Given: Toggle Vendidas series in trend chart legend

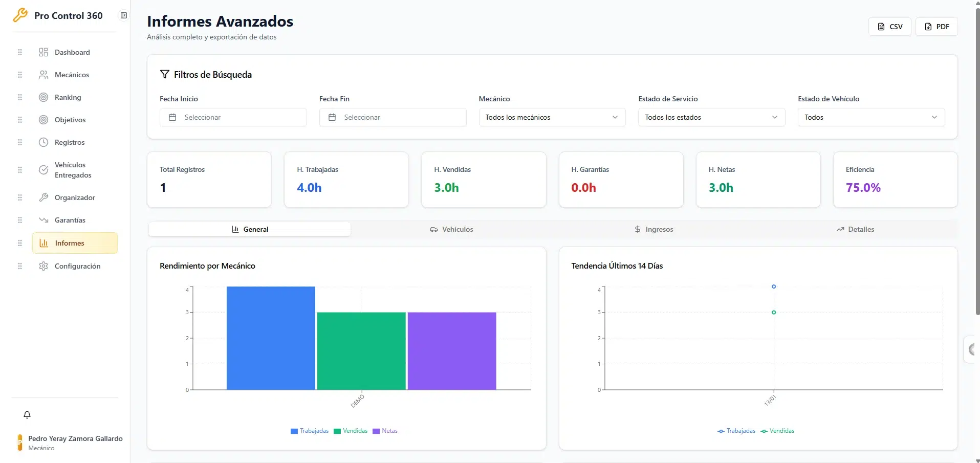Looking at the screenshot, I should point(777,431).
